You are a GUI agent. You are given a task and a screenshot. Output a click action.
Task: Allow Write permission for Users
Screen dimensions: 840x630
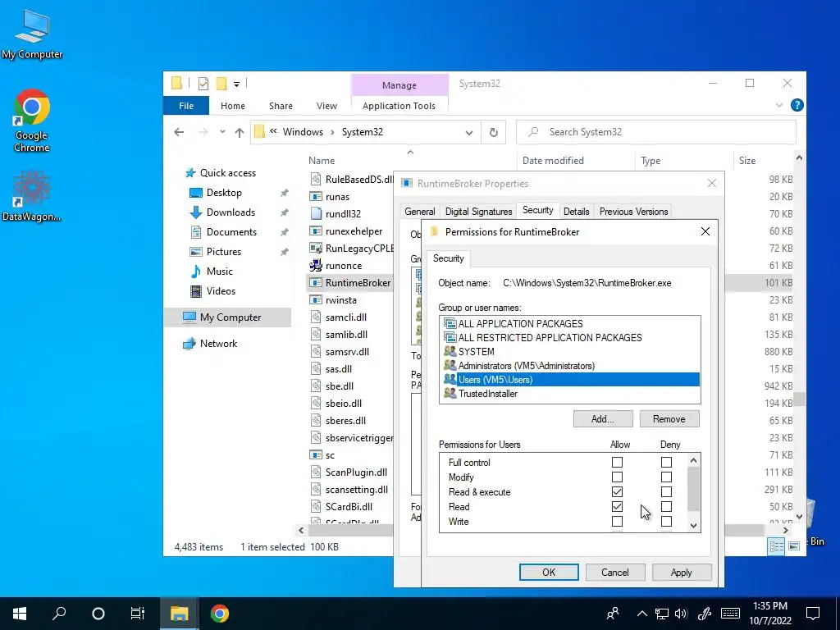coord(617,521)
